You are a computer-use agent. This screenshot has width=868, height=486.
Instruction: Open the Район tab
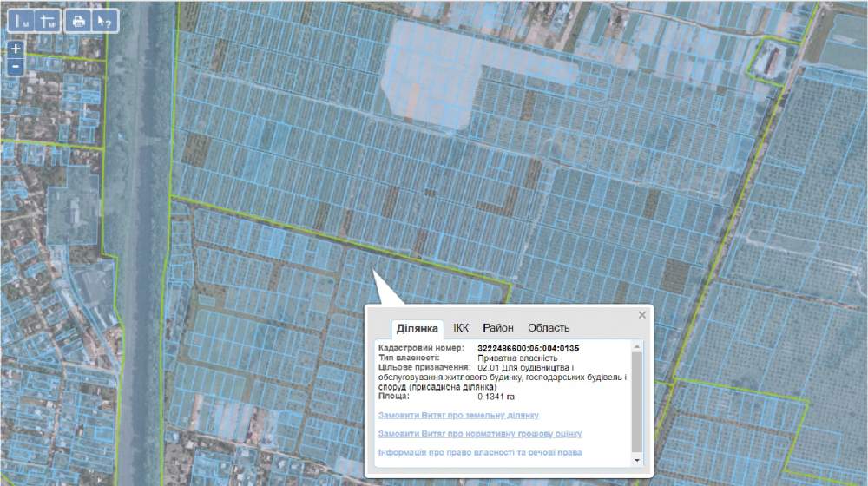[497, 328]
